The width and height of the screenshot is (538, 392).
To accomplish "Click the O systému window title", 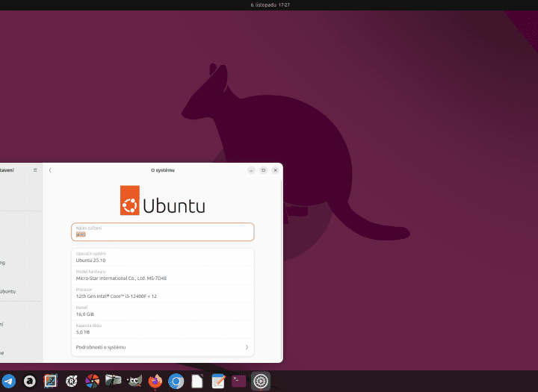I will (x=163, y=170).
